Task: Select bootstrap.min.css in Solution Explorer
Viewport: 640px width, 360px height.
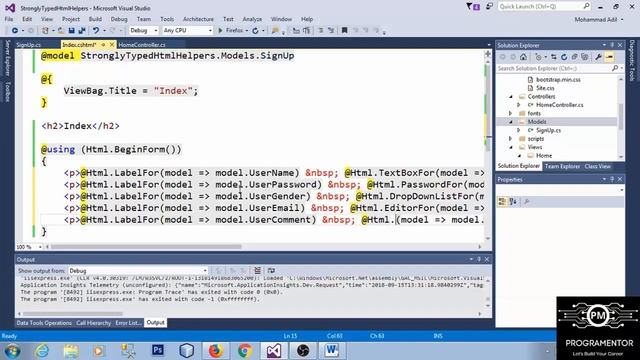Action: point(558,80)
